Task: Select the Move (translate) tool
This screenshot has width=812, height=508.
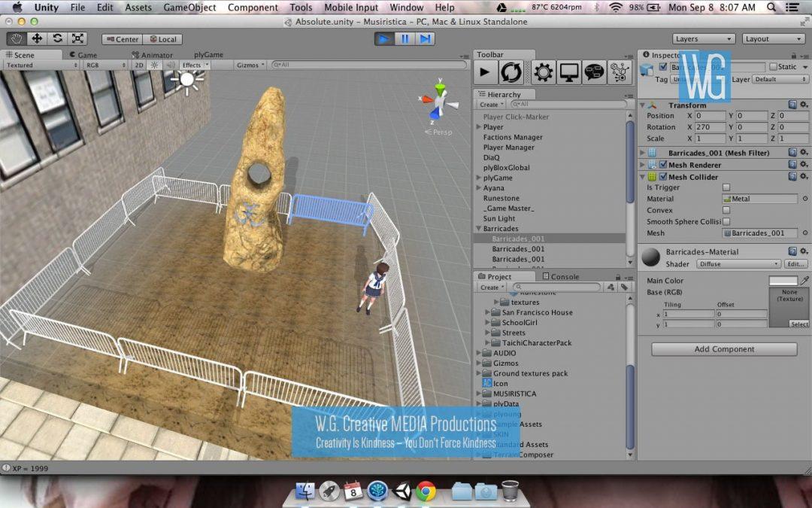Action: click(37, 39)
